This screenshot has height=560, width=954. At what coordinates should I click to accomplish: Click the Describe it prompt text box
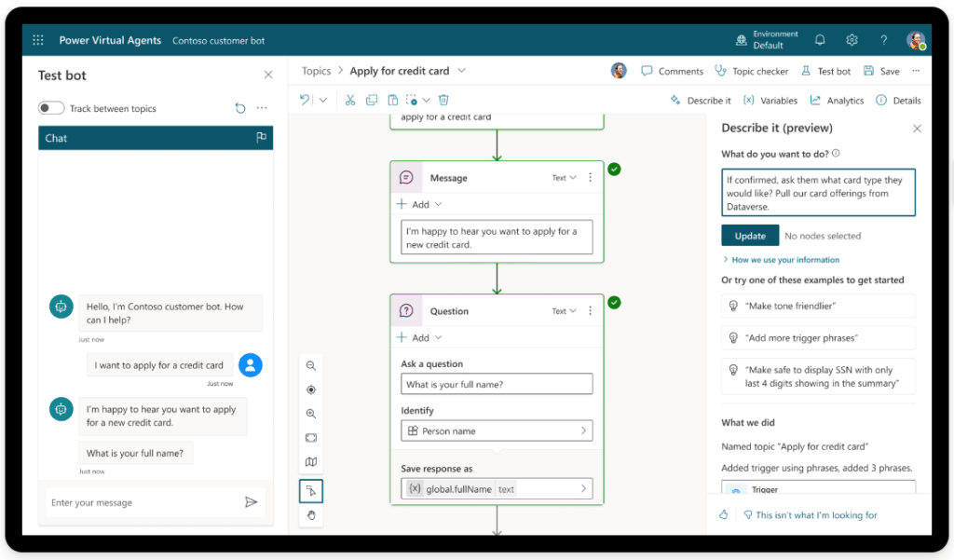pos(818,193)
